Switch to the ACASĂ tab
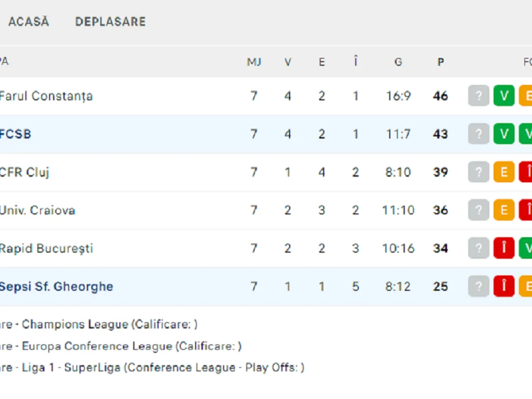 click(29, 22)
